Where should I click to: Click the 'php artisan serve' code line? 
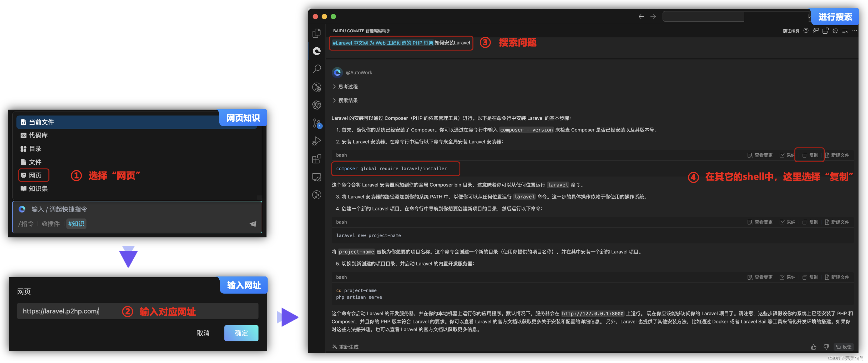tap(359, 297)
